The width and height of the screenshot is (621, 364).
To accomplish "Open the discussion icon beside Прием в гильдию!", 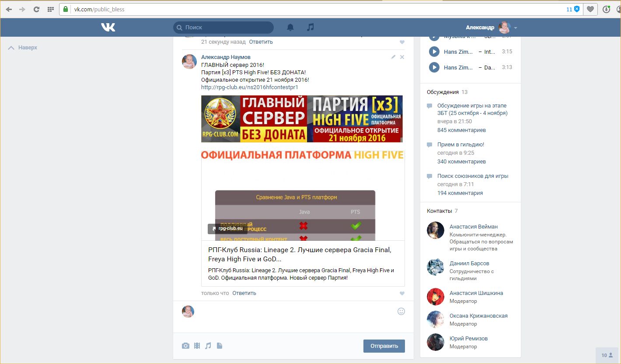I will [x=429, y=145].
